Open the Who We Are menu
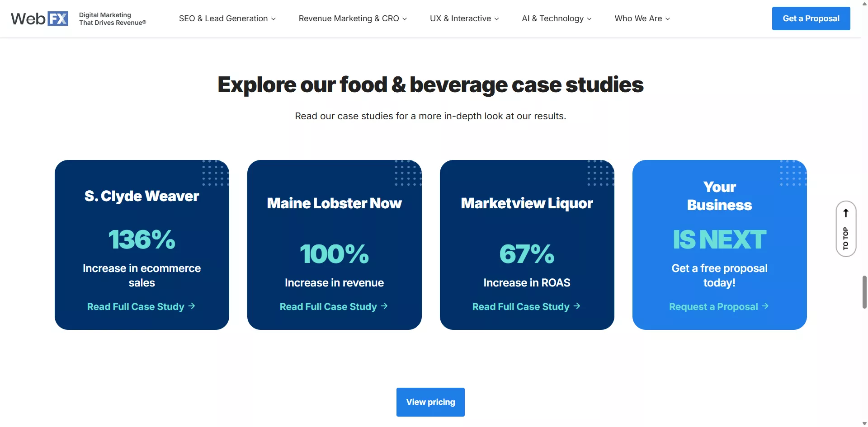The width and height of the screenshot is (868, 427). click(x=642, y=19)
